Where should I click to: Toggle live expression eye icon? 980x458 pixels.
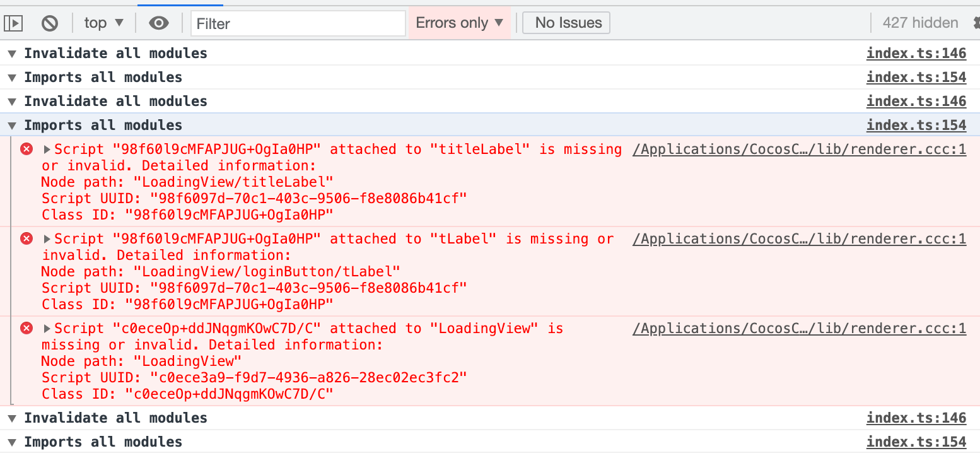(x=159, y=23)
